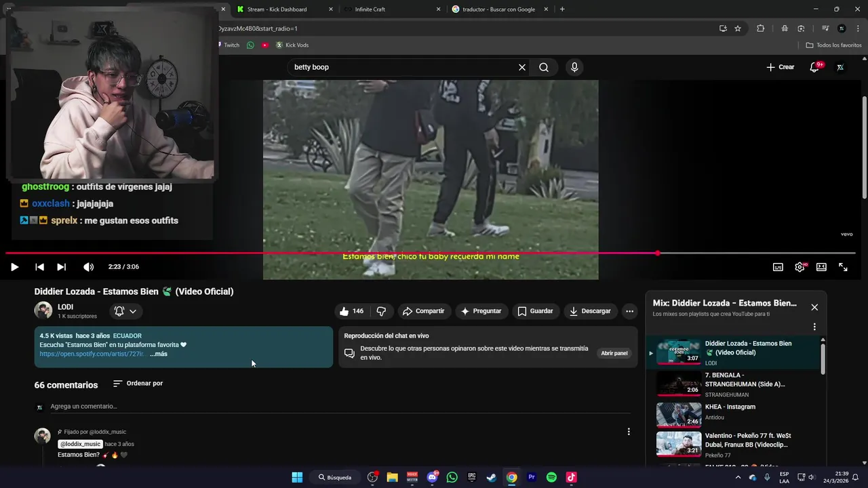Switch to the Infinite Craft tab
This screenshot has width=868, height=488.
click(x=392, y=9)
